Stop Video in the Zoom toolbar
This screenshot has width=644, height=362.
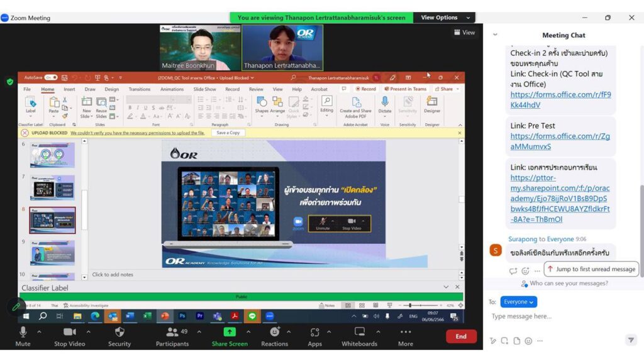click(69, 337)
